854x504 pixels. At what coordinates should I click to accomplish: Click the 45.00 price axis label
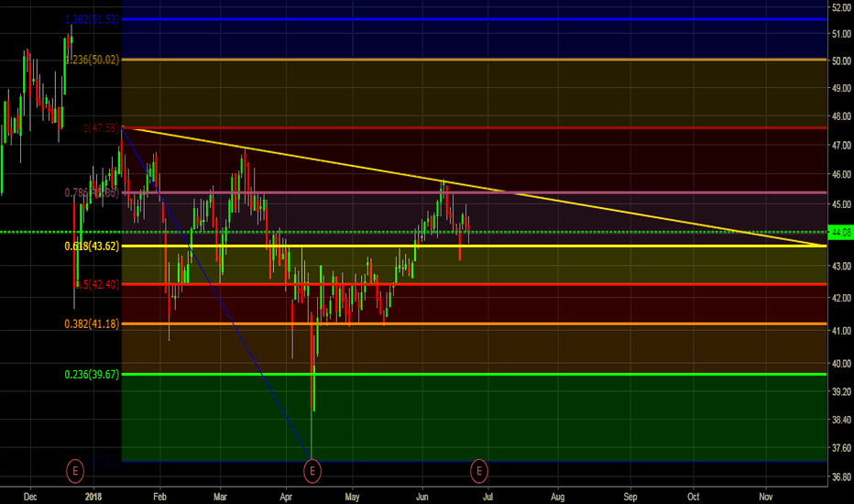[841, 204]
